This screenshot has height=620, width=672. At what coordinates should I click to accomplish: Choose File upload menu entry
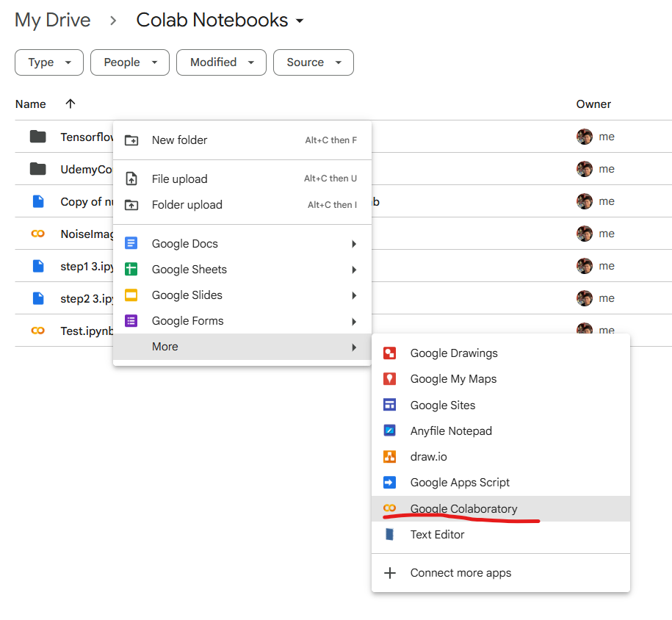[x=179, y=179]
